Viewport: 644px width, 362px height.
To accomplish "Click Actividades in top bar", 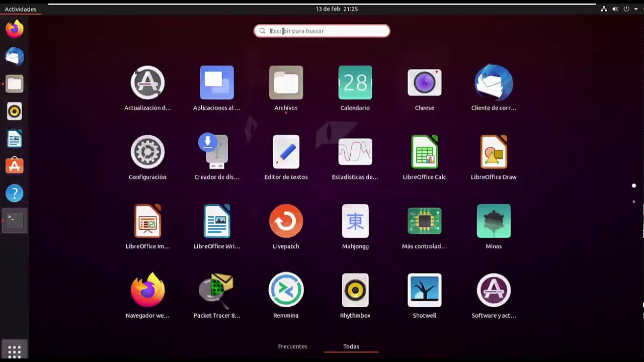I will coord(21,9).
